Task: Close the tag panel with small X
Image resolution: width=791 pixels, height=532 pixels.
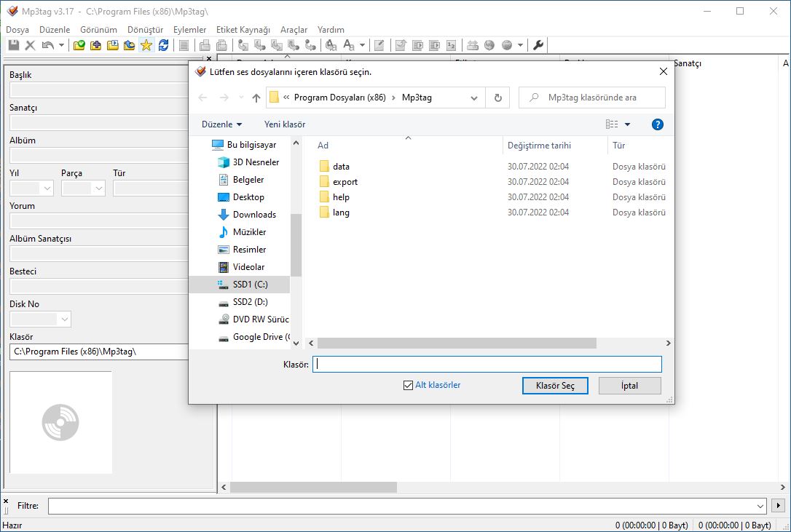Action: coord(209,58)
